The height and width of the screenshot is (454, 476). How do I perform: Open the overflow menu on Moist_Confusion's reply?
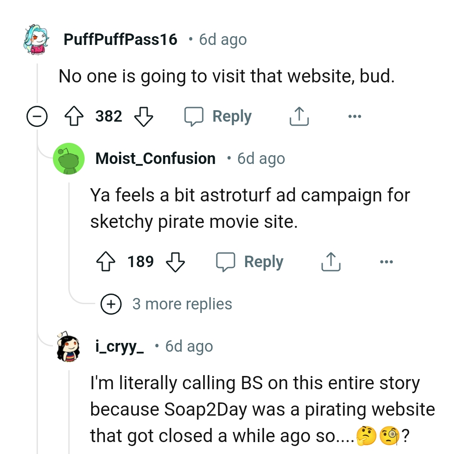click(x=387, y=261)
